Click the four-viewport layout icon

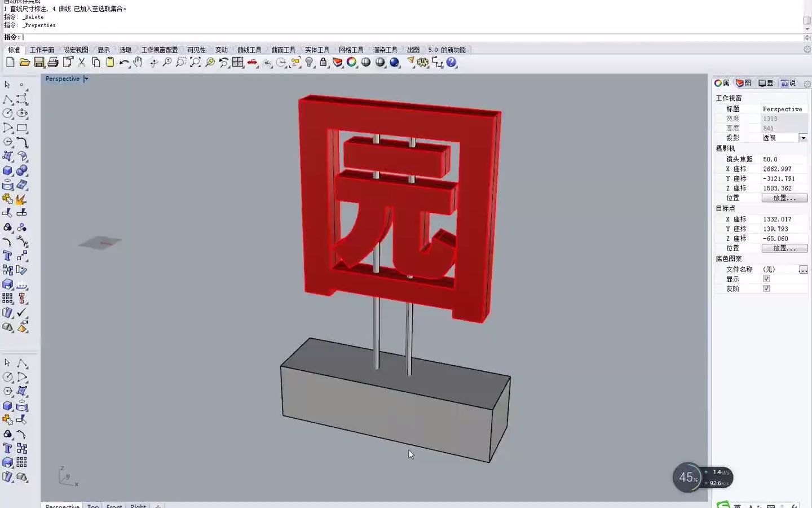238,63
